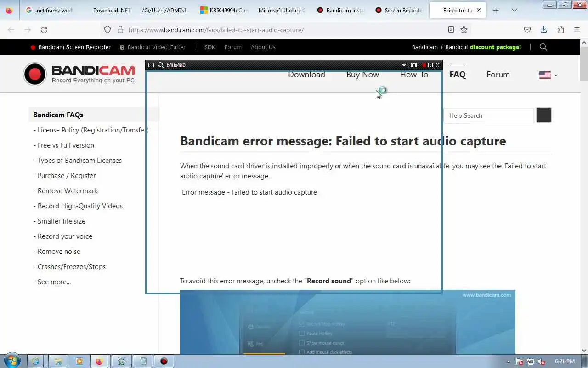Open the FAQ menu item
This screenshot has width=588, height=368.
click(458, 75)
